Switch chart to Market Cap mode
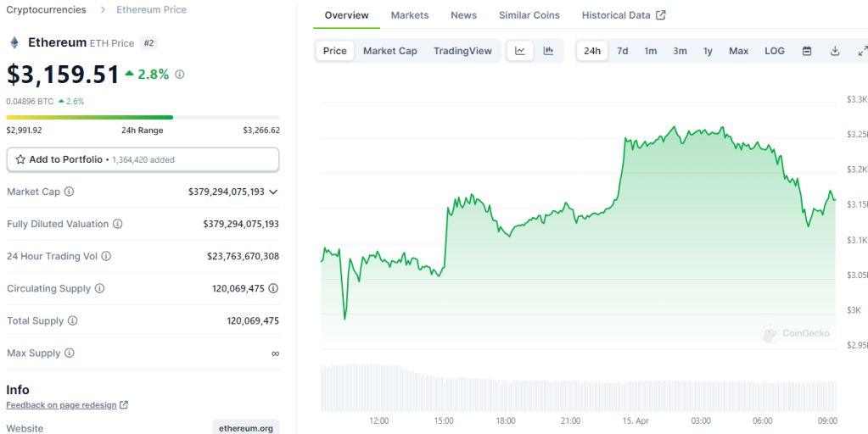Screen dimensions: 868x434 pyautogui.click(x=389, y=51)
